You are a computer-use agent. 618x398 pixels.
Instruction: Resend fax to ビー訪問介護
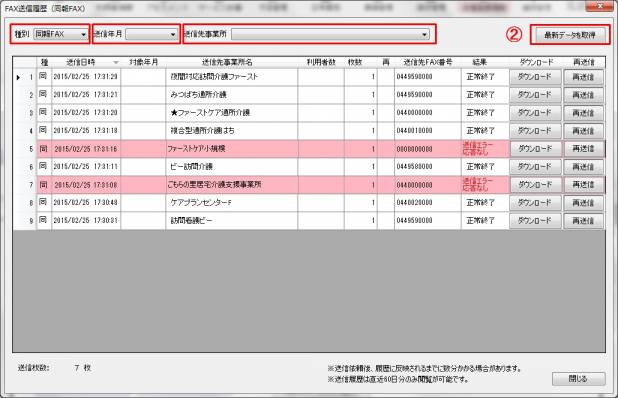tap(583, 167)
